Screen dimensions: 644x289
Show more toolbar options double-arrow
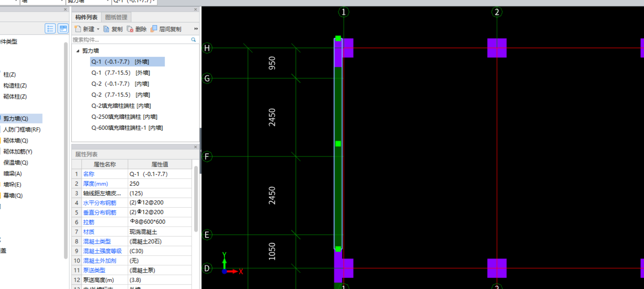click(196, 29)
